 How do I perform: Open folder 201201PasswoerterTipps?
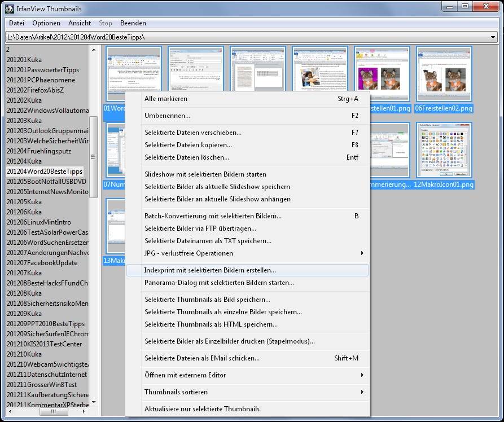[x=43, y=70]
